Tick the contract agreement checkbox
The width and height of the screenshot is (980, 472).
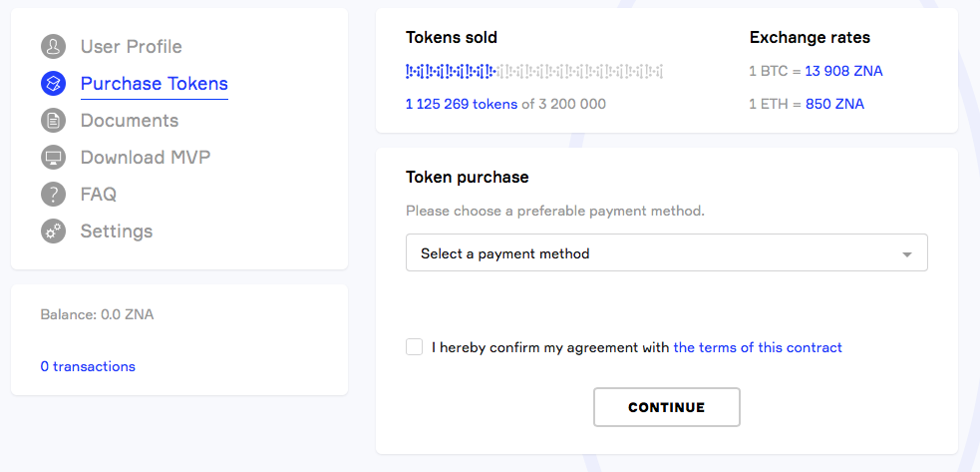(415, 347)
